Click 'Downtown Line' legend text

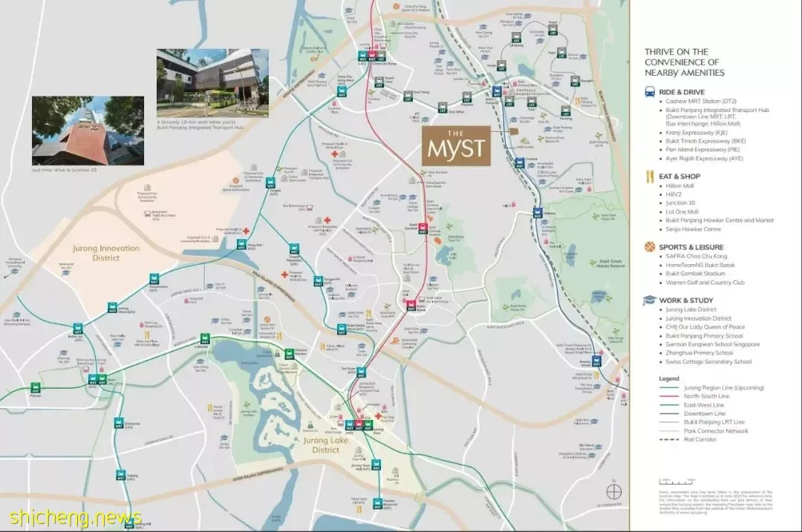(x=704, y=413)
